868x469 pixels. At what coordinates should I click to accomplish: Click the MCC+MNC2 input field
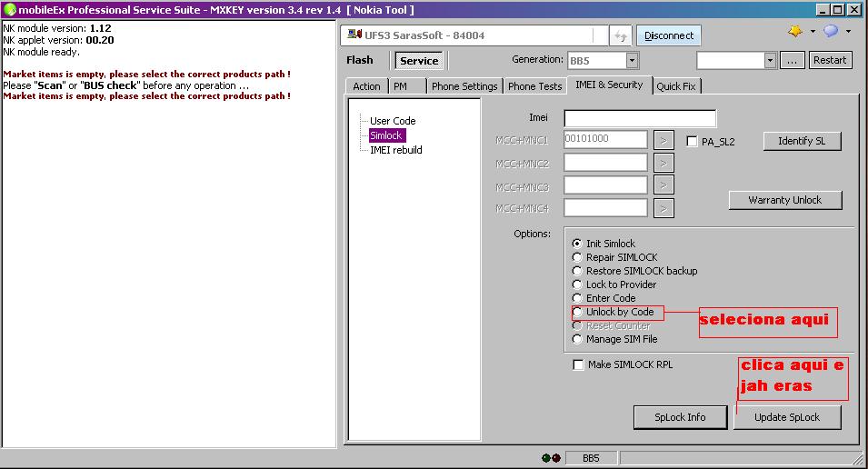(605, 163)
